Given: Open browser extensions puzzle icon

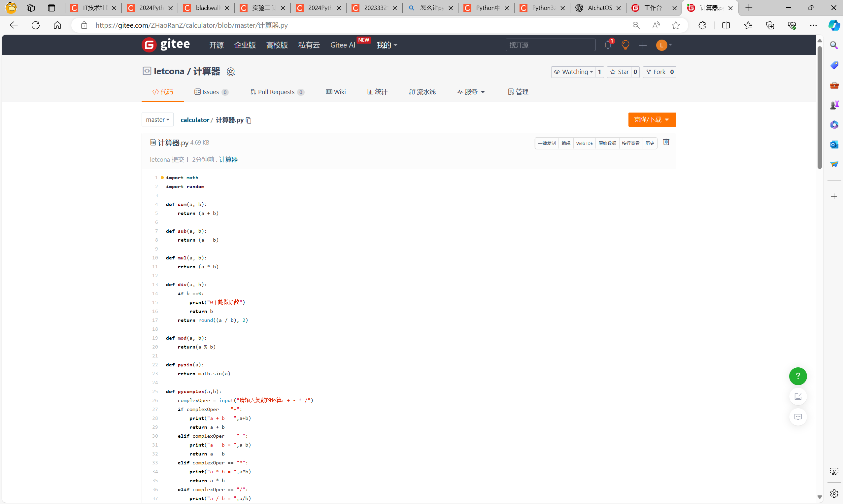Looking at the screenshot, I should click(702, 25).
